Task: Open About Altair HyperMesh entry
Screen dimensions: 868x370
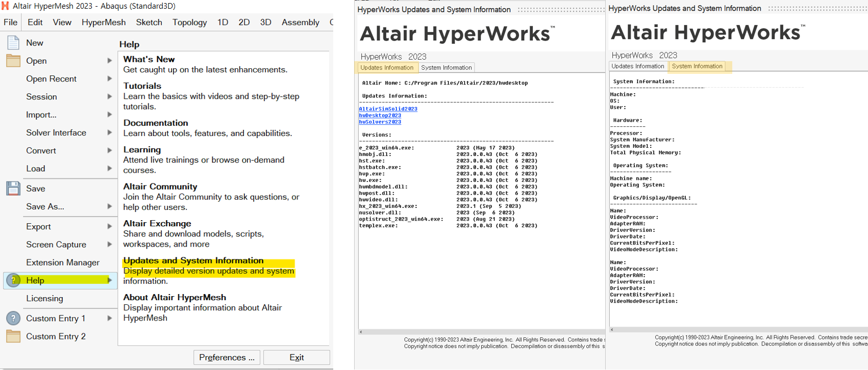Action: pos(203,307)
